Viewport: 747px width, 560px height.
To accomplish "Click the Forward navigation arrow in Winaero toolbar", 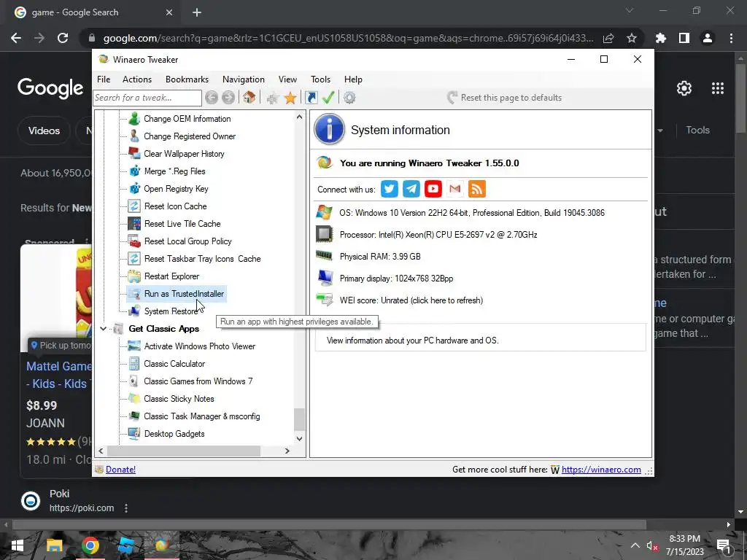I will pos(228,98).
